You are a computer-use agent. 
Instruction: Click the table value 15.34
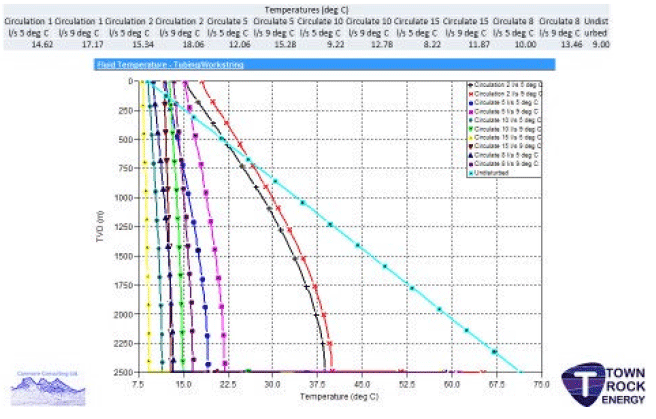coord(143,44)
